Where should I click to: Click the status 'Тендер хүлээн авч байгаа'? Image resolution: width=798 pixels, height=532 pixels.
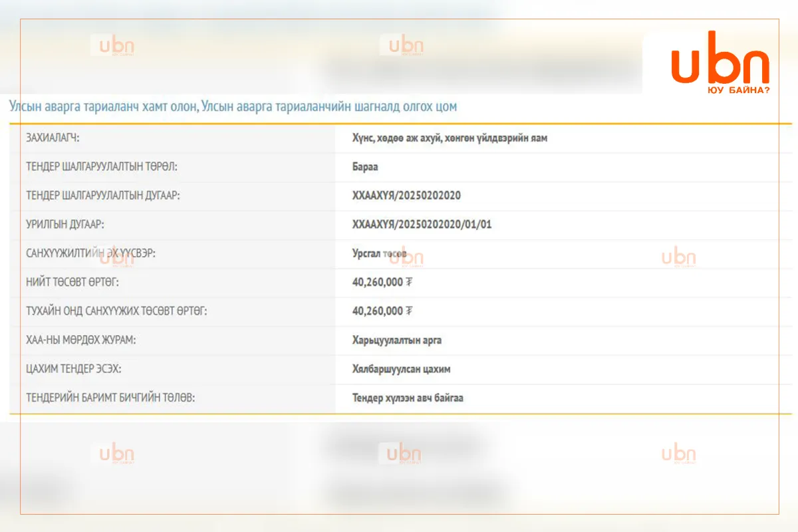[x=408, y=398]
